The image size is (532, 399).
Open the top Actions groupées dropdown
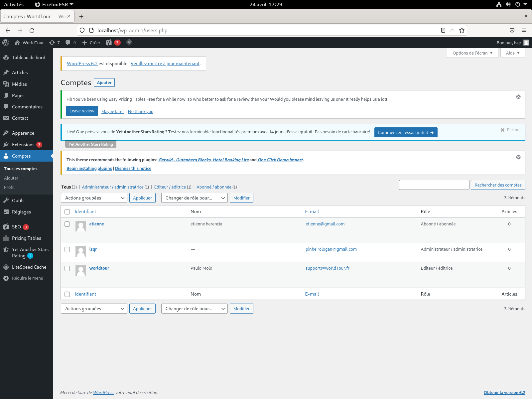pyautogui.click(x=94, y=198)
